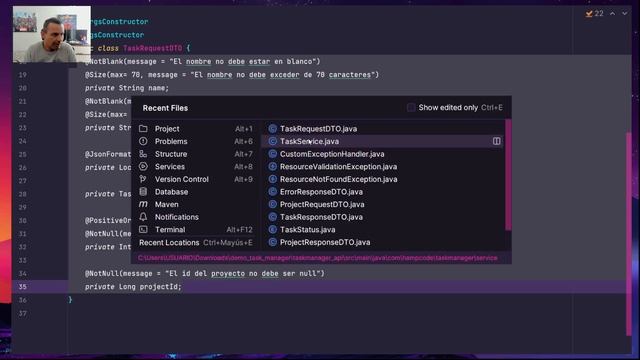Viewport: 640px width, 360px height.
Task: Click the Structure icon
Action: click(x=143, y=154)
